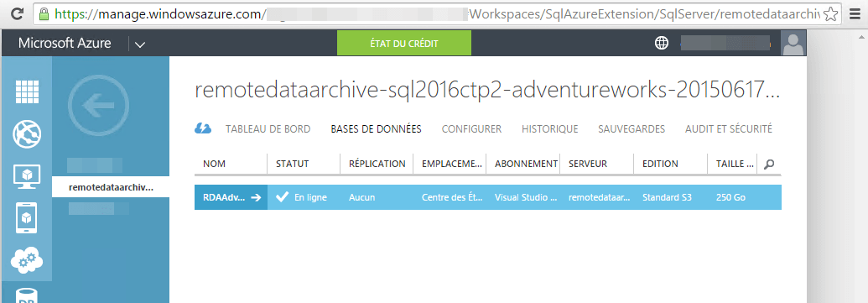Screen dimensions: 868x303
Task: Open the All Items grid icon in sidebar
Action: pyautogui.click(x=27, y=91)
